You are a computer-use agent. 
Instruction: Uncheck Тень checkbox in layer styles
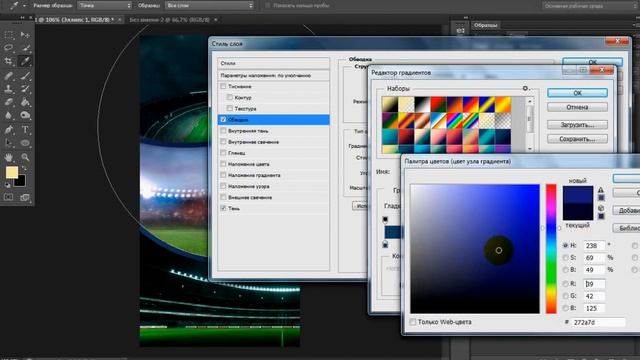[x=223, y=208]
